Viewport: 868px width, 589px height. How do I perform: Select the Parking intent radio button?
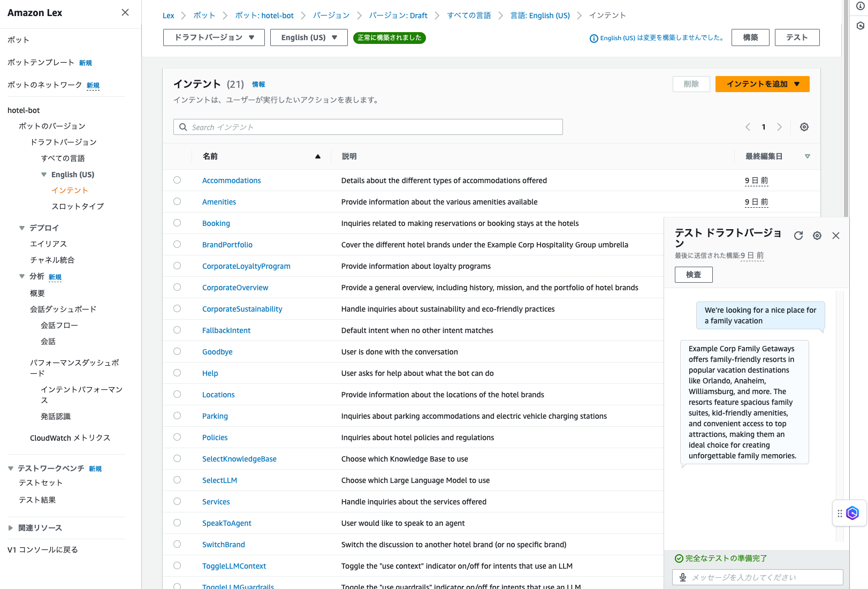177,416
